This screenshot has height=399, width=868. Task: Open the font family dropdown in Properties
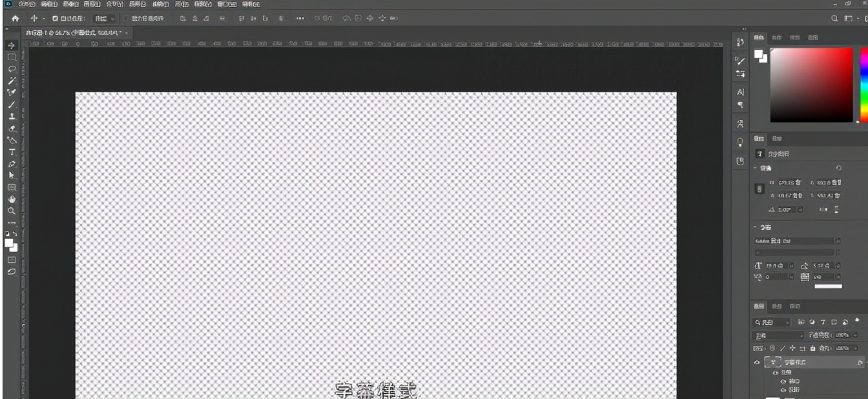coord(794,241)
